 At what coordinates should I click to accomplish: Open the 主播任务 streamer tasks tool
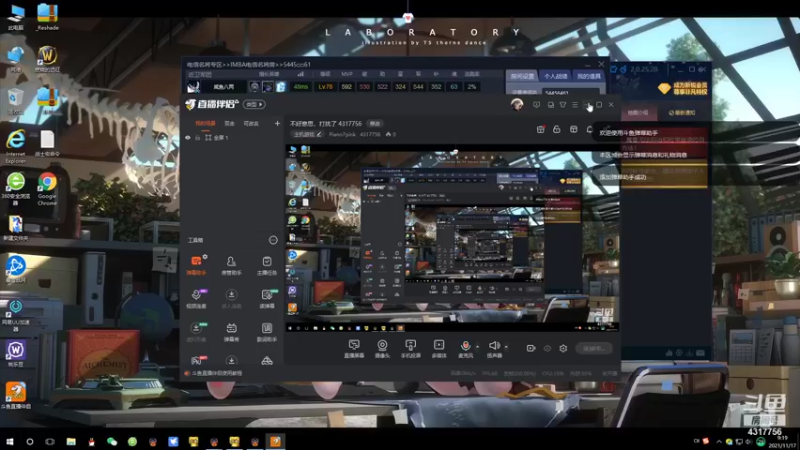pyautogui.click(x=266, y=265)
